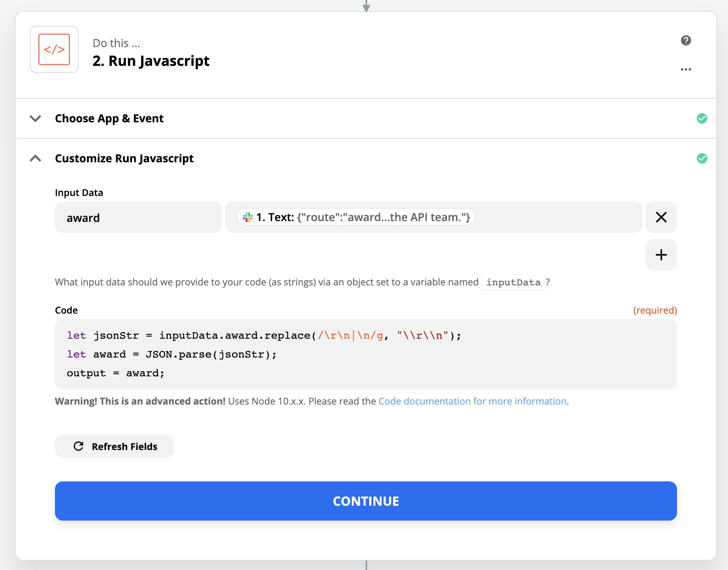Image resolution: width=728 pixels, height=570 pixels.
Task: Click the Refresh Fields button
Action: click(x=114, y=446)
